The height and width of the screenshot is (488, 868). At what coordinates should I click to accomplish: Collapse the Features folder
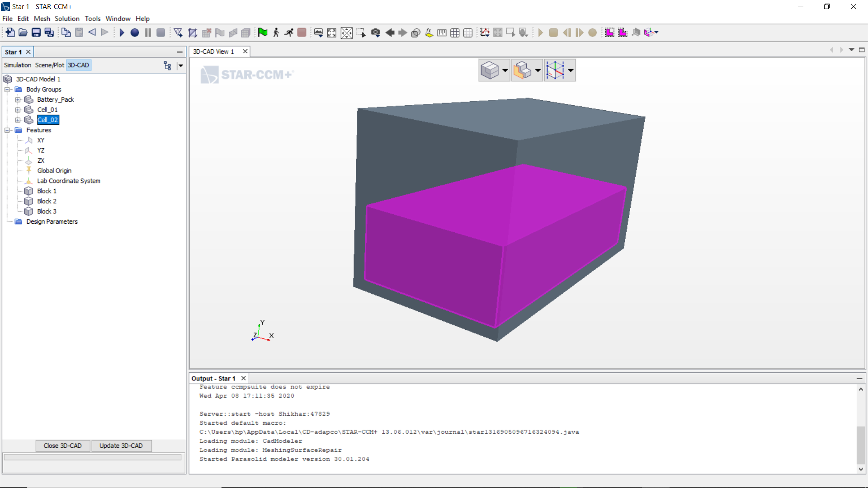[x=7, y=130]
